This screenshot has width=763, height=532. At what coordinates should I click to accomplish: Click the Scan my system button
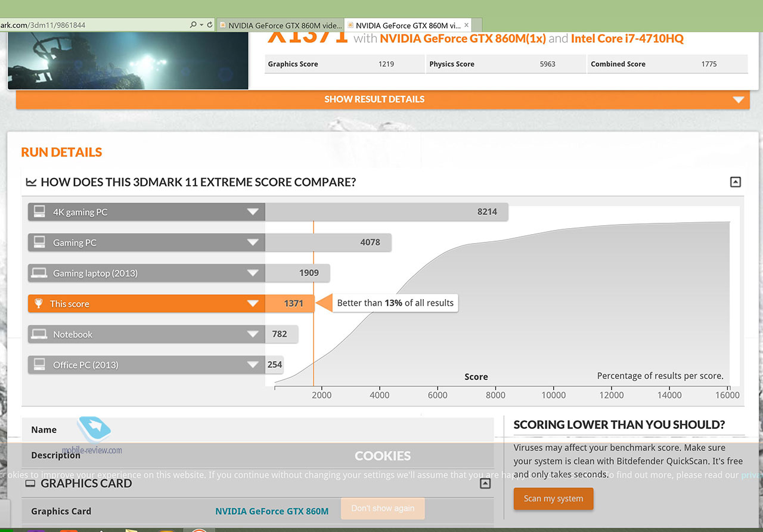point(553,499)
